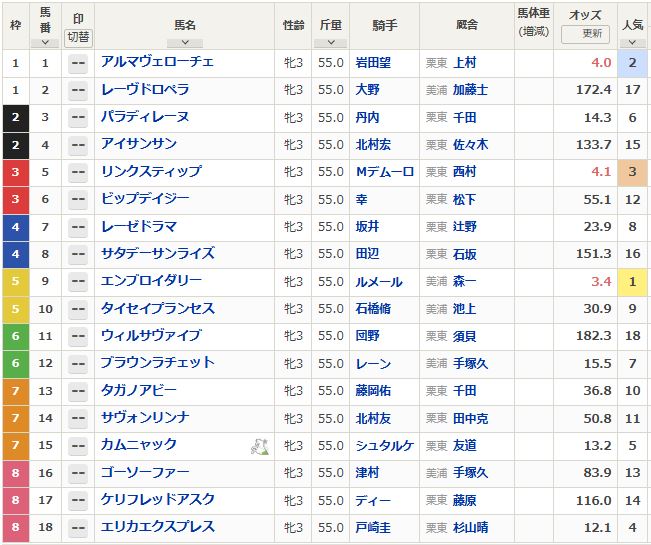Open mark selector for ビップデイジー
The width and height of the screenshot is (651, 545).
coord(78,200)
